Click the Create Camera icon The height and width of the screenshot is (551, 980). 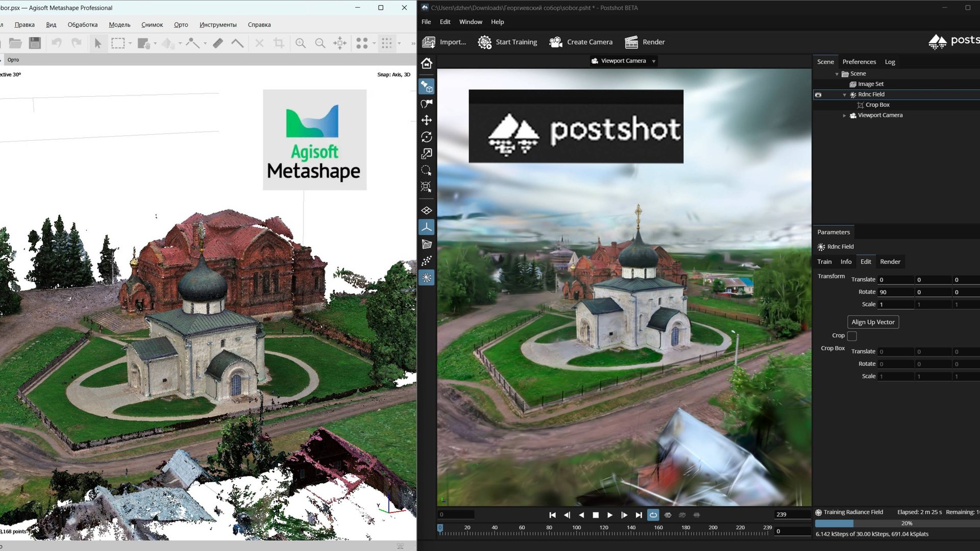[x=555, y=42]
